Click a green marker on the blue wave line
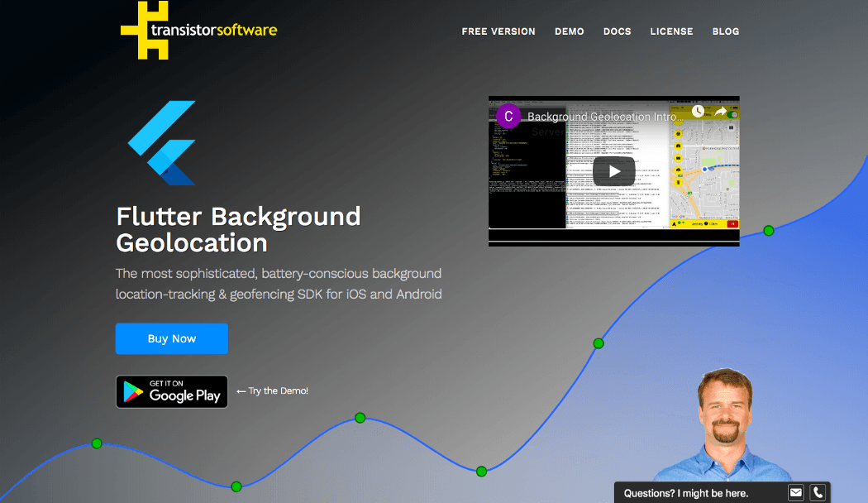Screen dimensions: 868x503 (360, 419)
